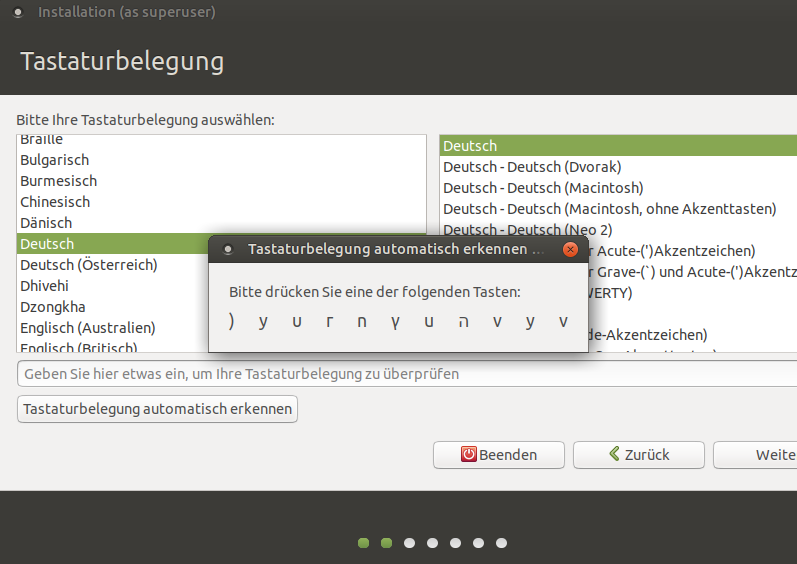Click the Beenden button with power icon
This screenshot has height=564, width=797.
click(x=498, y=455)
